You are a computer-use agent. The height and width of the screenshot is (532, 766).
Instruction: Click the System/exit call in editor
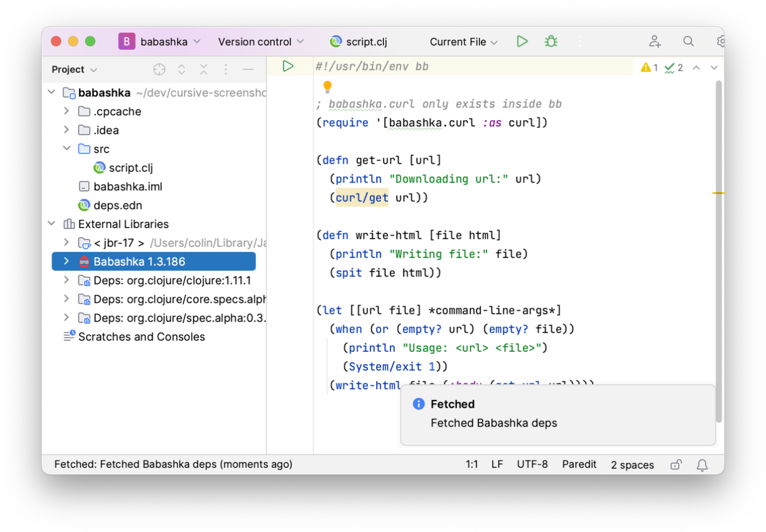(x=385, y=366)
